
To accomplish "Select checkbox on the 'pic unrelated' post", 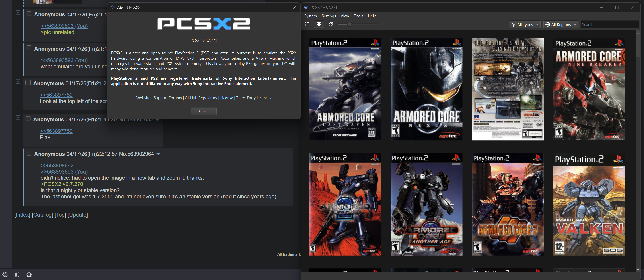I will (x=29, y=14).
